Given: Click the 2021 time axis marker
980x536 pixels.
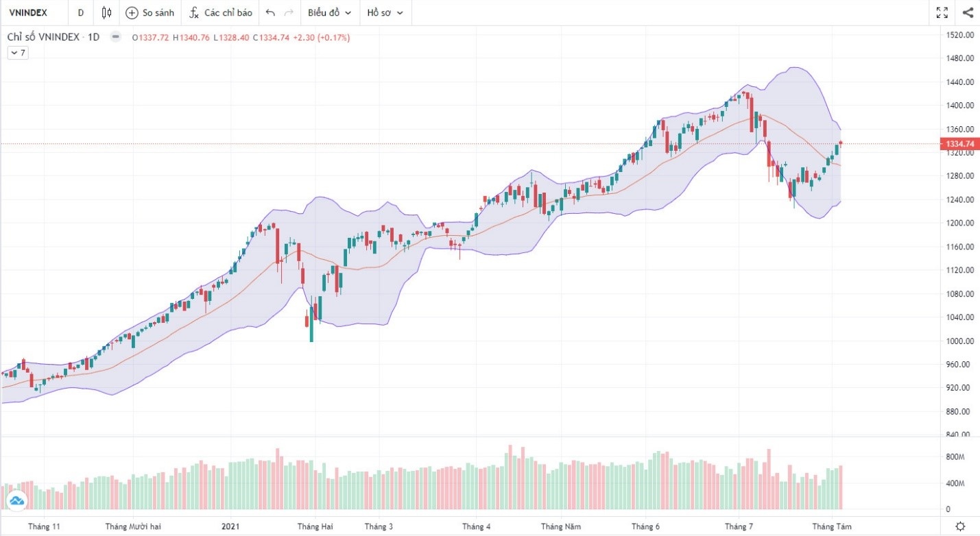Looking at the screenshot, I should point(231,526).
